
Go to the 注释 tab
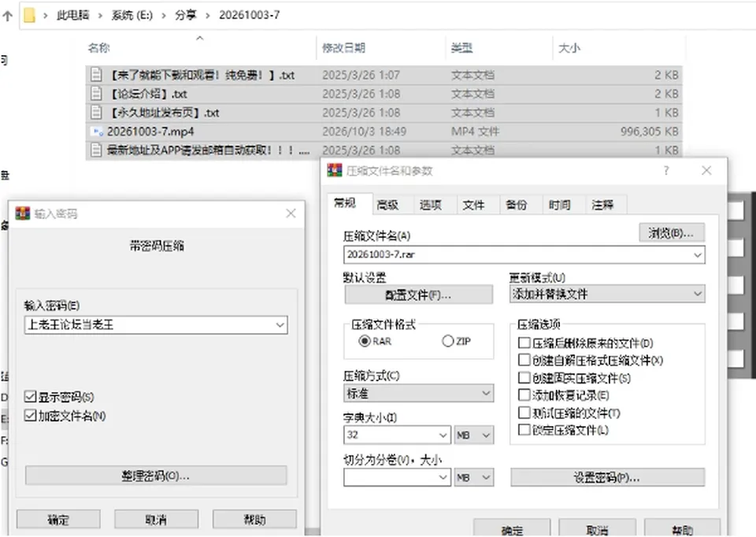602,206
